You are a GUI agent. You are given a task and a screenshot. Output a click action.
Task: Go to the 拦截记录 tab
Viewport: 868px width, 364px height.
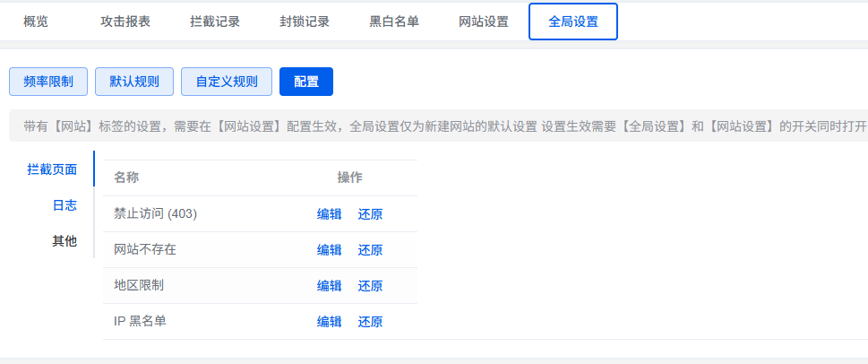(x=215, y=22)
